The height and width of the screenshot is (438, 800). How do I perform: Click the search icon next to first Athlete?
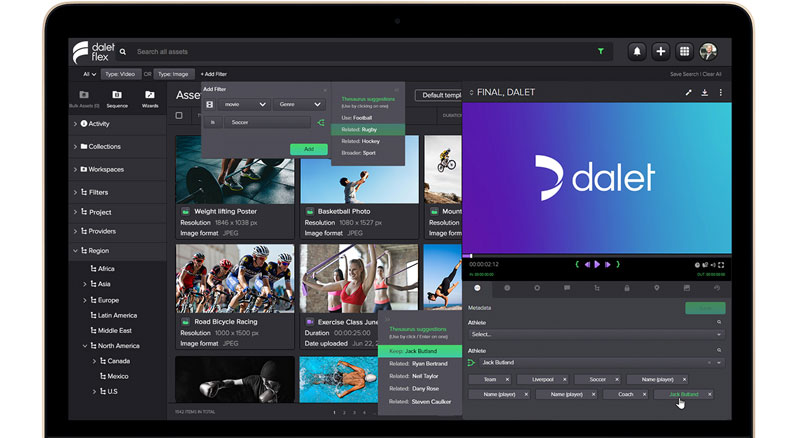(719, 322)
